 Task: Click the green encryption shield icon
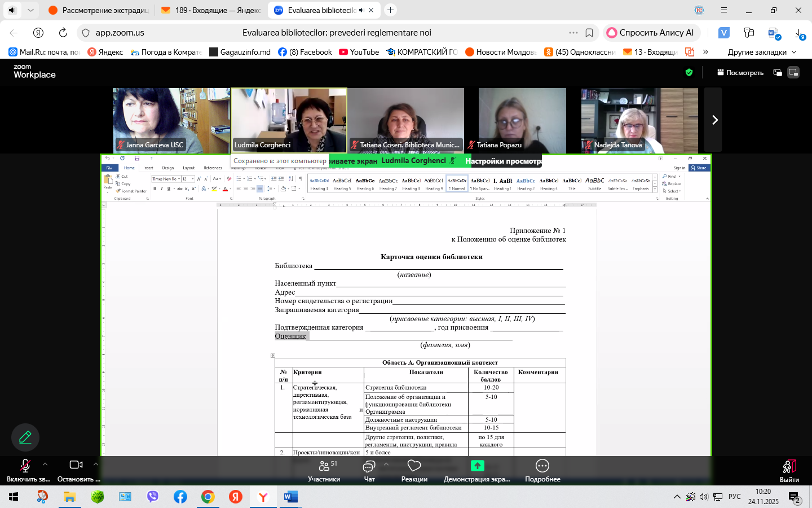click(689, 72)
